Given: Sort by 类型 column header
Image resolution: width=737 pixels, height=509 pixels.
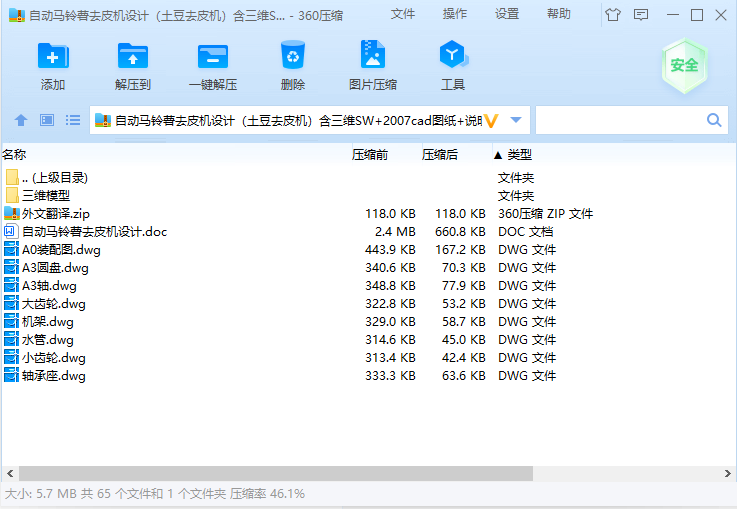Looking at the screenshot, I should pyautogui.click(x=519, y=154).
